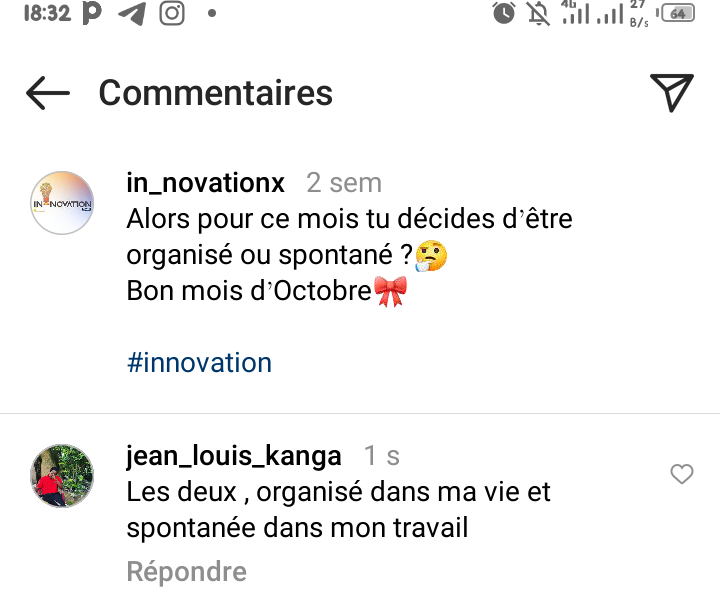The image size is (720, 594).
Task: Tap the jean_louis_kanga username
Action: (234, 456)
